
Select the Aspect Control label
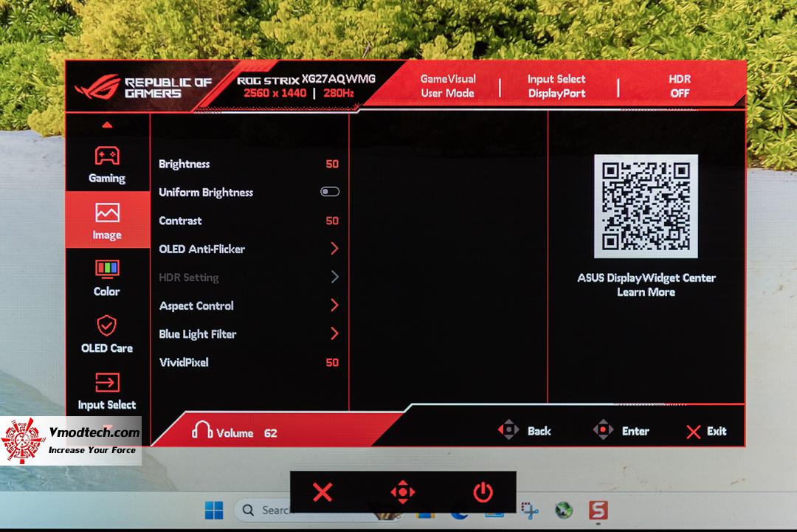point(196,306)
